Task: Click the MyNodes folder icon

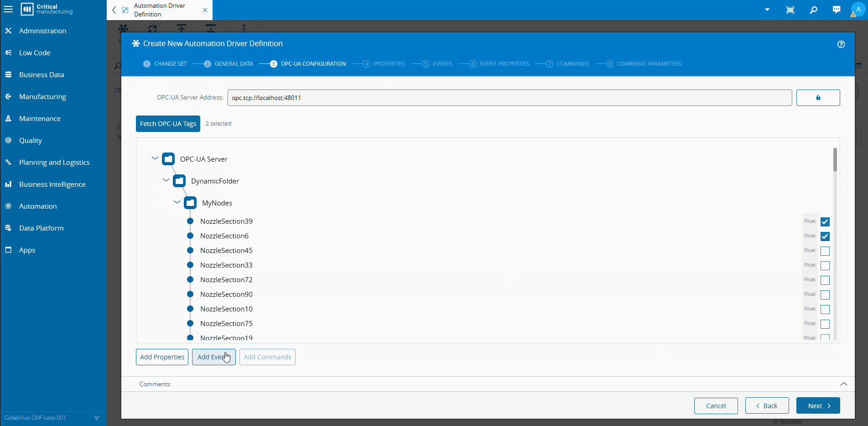Action: 190,203
